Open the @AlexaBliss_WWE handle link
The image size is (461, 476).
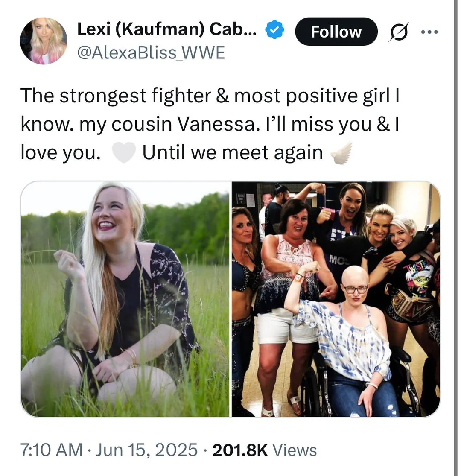[x=151, y=53]
